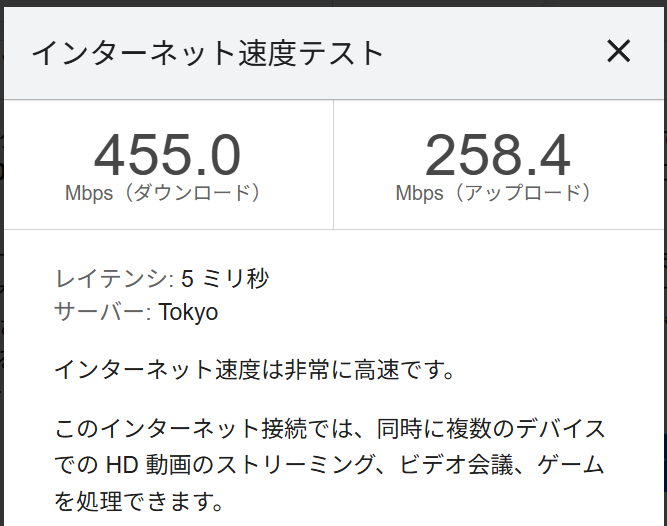Select the Tokyo server name
The width and height of the screenshot is (667, 526).
click(188, 312)
